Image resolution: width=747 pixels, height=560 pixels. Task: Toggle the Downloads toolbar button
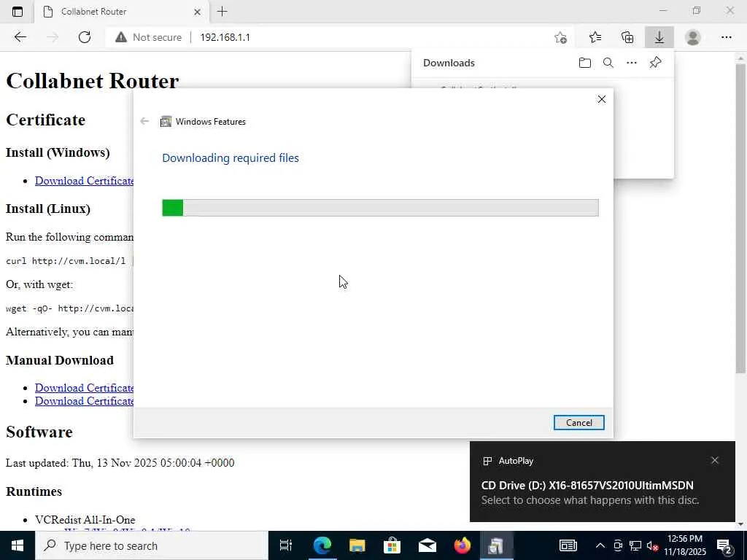[659, 37]
